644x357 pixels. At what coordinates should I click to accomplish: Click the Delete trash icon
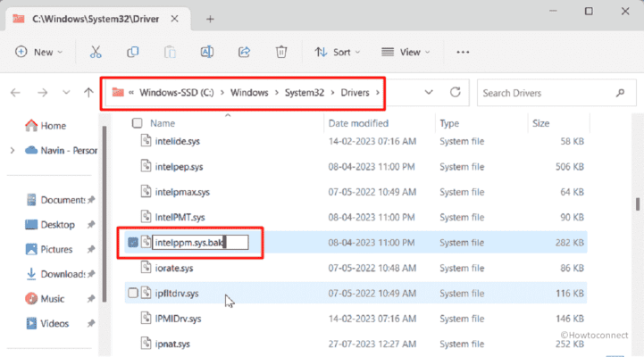(x=281, y=52)
